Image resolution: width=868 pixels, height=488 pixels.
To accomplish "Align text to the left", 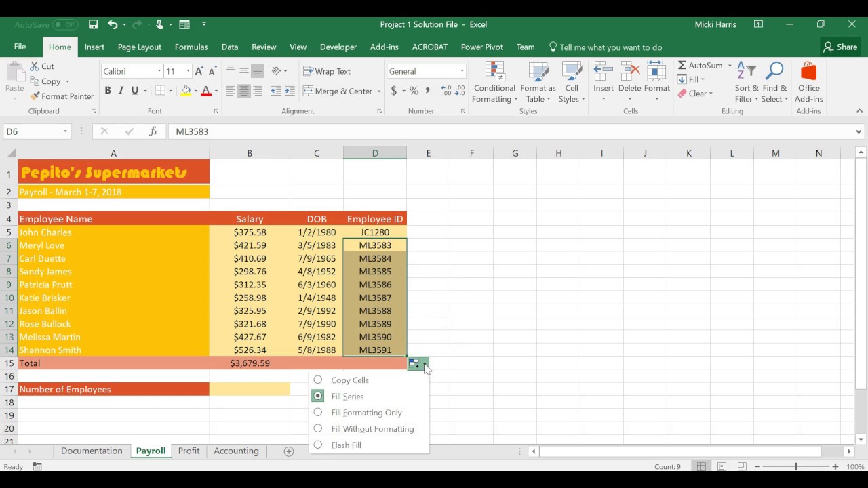I will [231, 91].
